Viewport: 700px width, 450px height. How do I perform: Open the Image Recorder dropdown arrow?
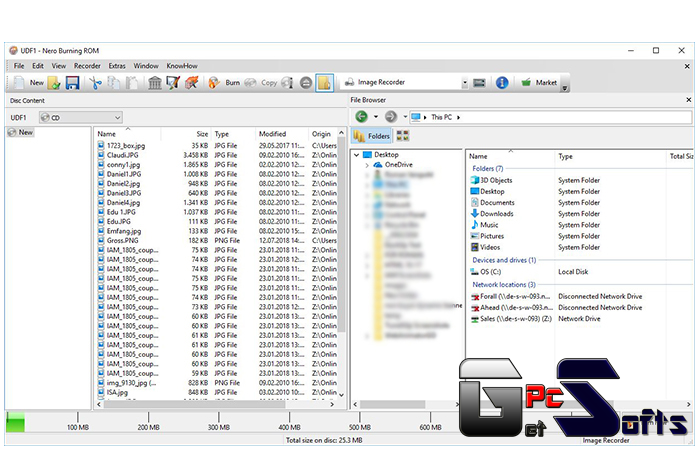point(465,83)
